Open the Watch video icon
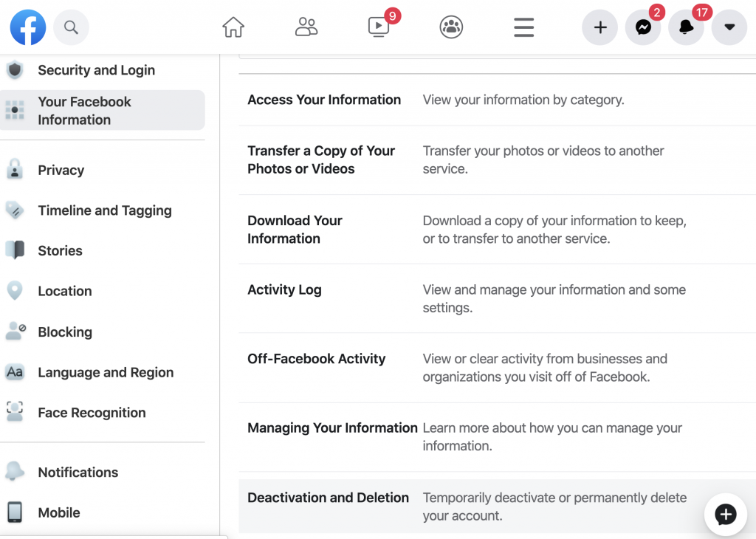This screenshot has width=756, height=539. coord(379,27)
